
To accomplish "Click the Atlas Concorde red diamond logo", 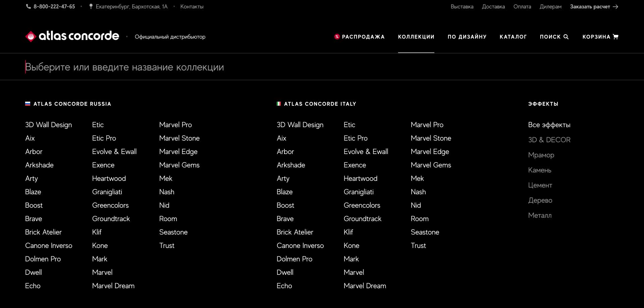I will coord(31,36).
